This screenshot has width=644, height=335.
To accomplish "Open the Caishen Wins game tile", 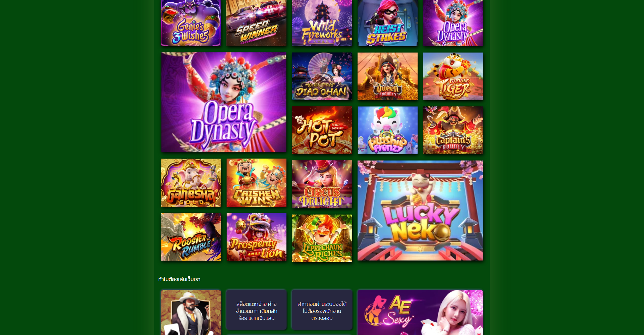I will tap(256, 183).
